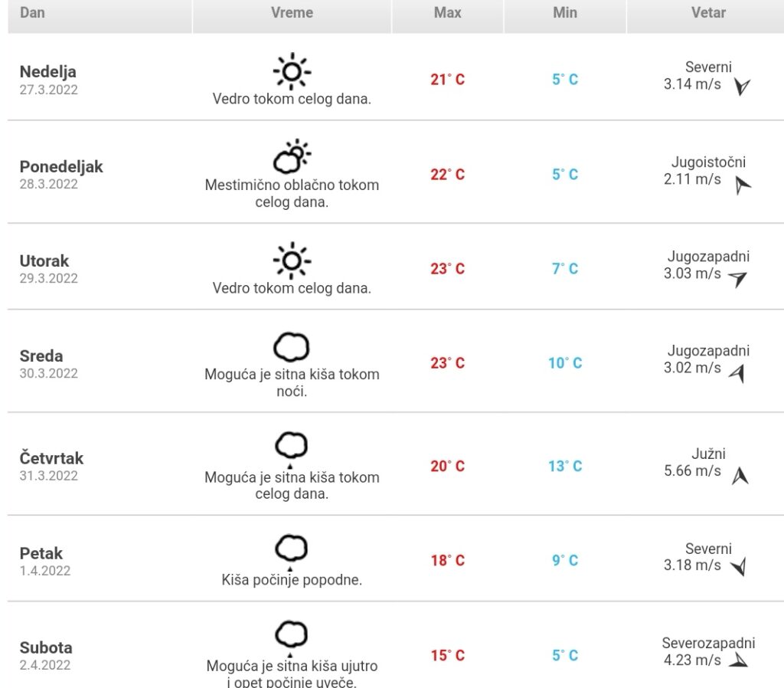Viewport: 784px width, 688px height.
Task: Click the rain cloud icon for Četvrtak
Action: point(292,449)
